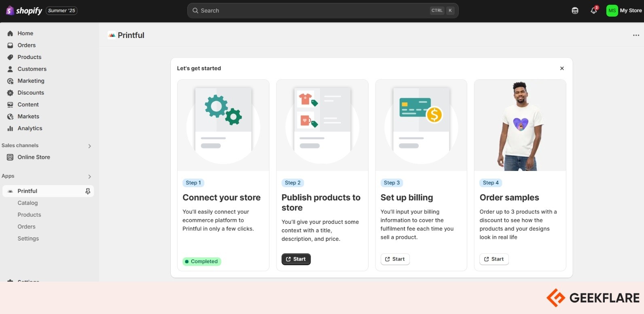Click the Step 1 badge
Image resolution: width=644 pixels, height=314 pixels.
pyautogui.click(x=193, y=183)
